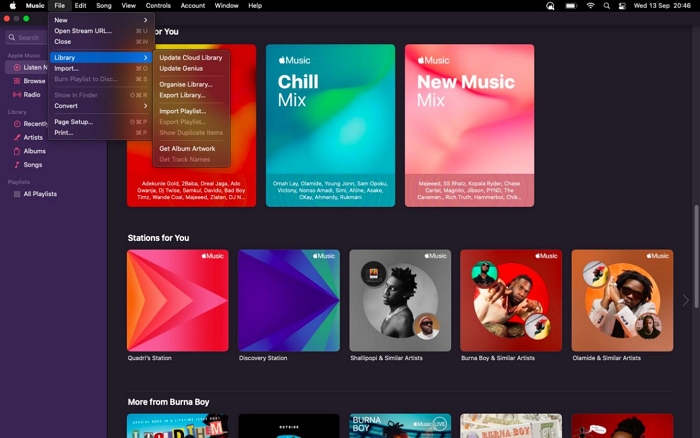Open Wi-Fi status in menu bar

591,6
